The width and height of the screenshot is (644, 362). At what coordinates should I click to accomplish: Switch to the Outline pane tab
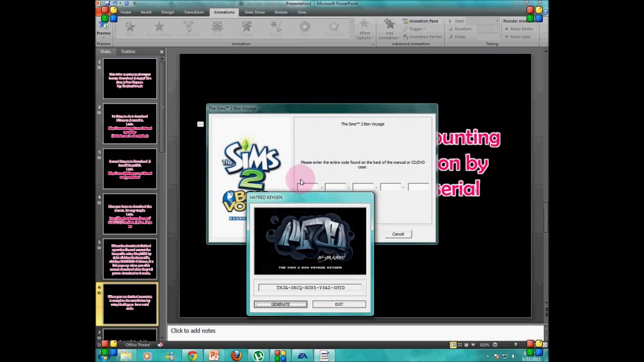click(x=128, y=51)
